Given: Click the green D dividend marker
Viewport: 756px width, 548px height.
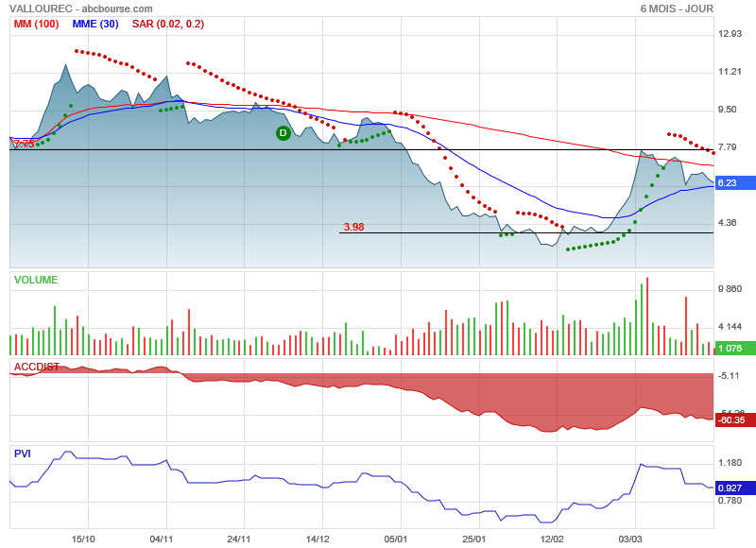Looking at the screenshot, I should coord(283,133).
